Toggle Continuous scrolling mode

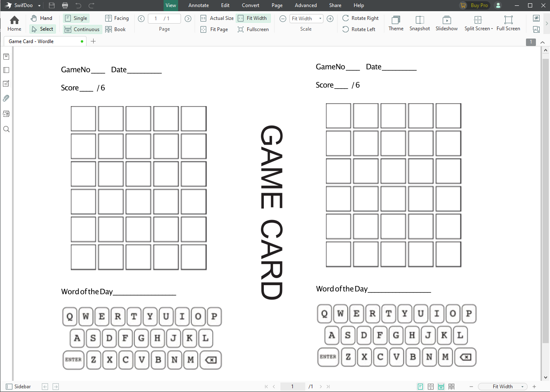82,29
